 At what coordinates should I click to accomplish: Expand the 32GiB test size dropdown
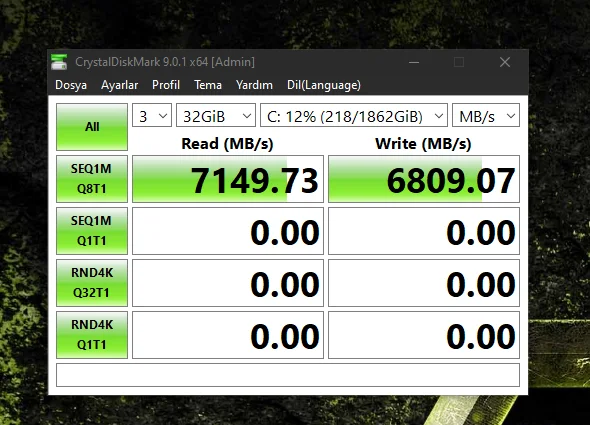click(216, 115)
